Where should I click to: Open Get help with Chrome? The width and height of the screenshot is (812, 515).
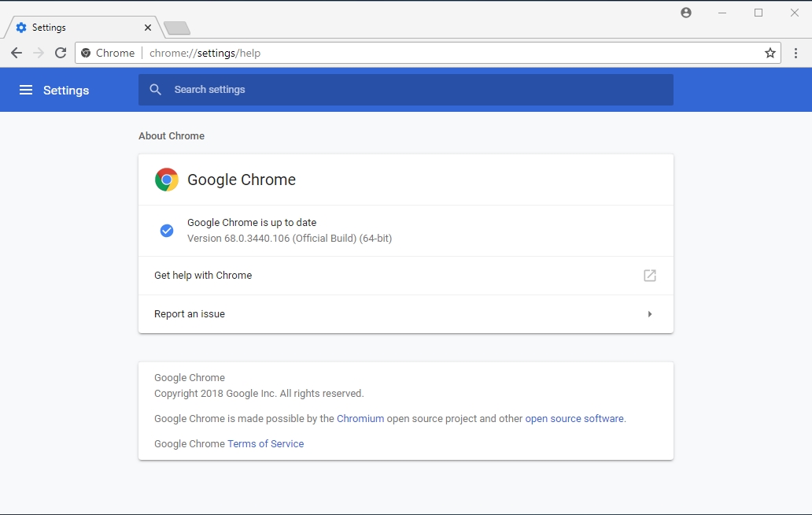[406, 276]
